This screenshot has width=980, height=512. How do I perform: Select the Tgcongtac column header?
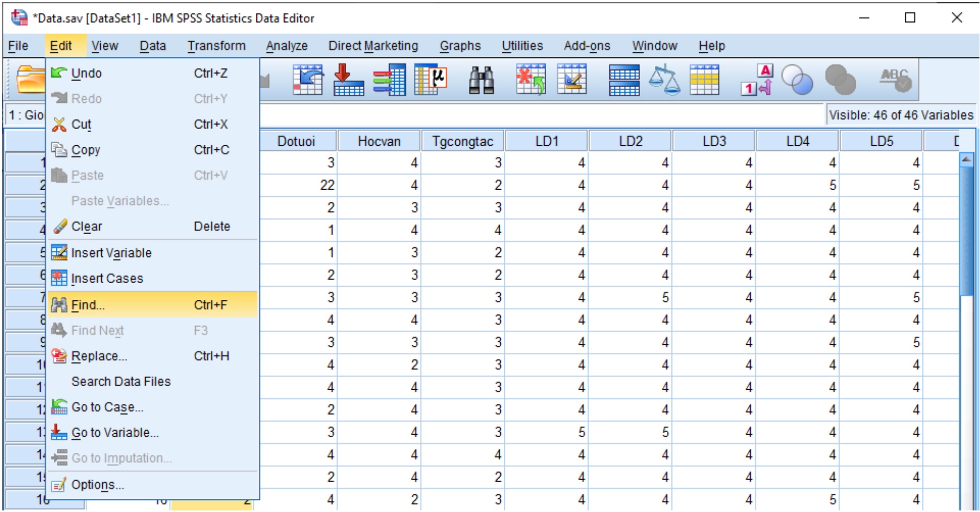463,142
